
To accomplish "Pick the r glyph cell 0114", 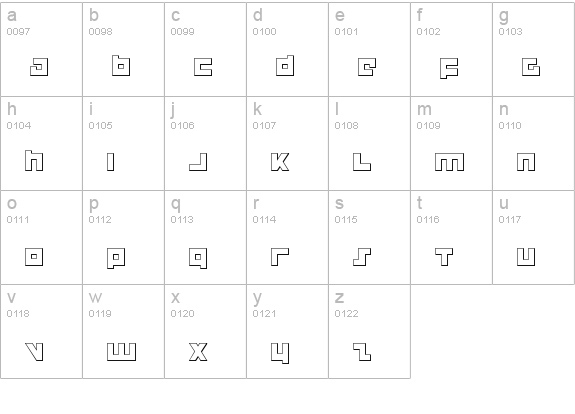I will pyautogui.click(x=288, y=237).
